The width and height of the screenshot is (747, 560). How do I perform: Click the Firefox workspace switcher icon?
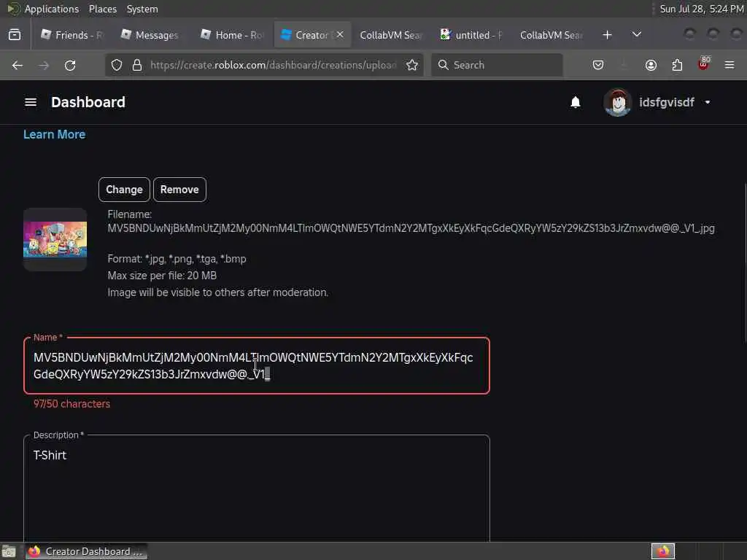pos(663,551)
